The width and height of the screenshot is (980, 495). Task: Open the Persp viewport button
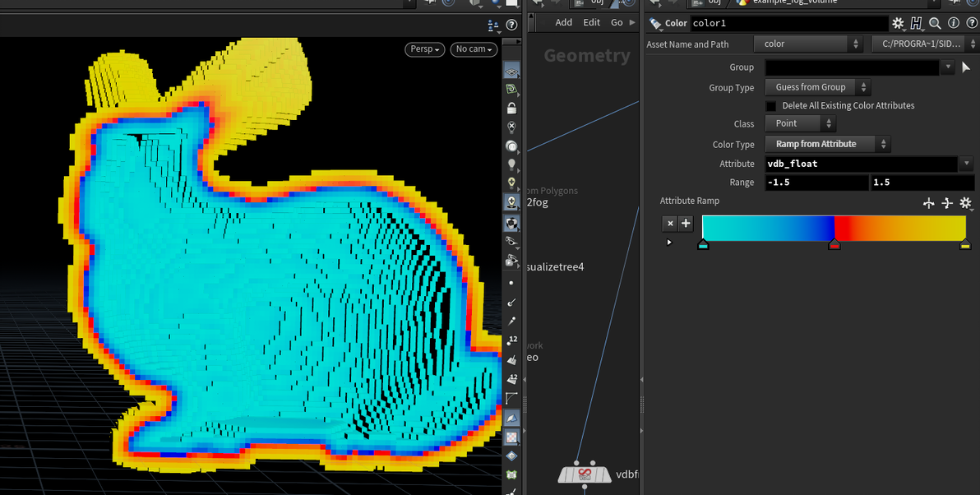coord(425,49)
